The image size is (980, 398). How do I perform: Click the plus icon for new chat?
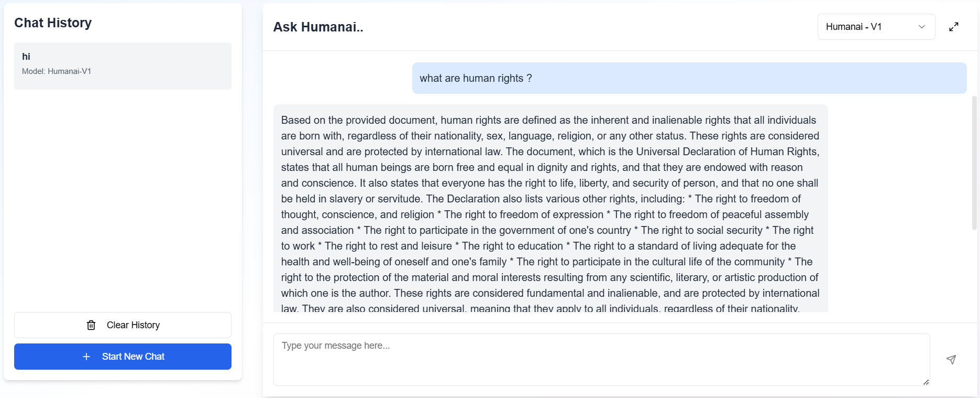86,357
